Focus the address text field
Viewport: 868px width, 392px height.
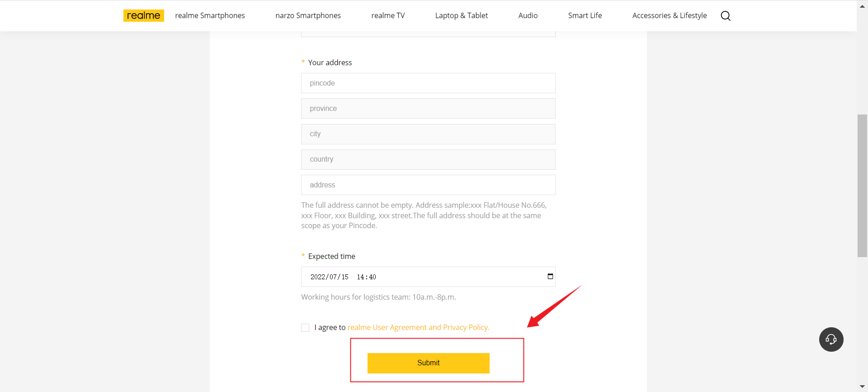[428, 185]
